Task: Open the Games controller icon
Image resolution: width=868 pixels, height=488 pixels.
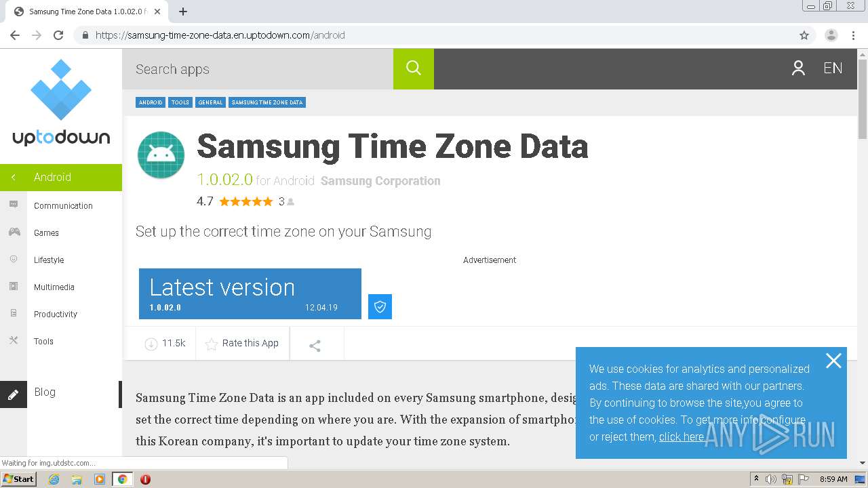Action: pyautogui.click(x=14, y=232)
